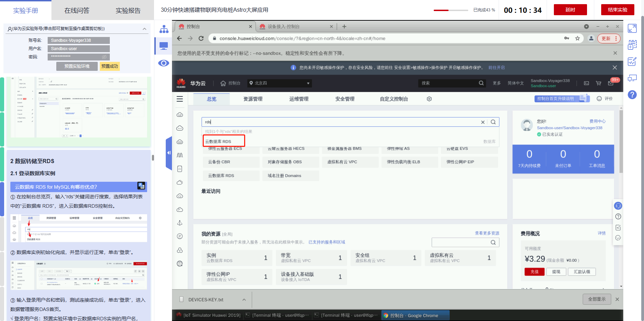This screenshot has width=644, height=321.
Task: Click the IP circle icon in console sidebar
Action: (180, 236)
